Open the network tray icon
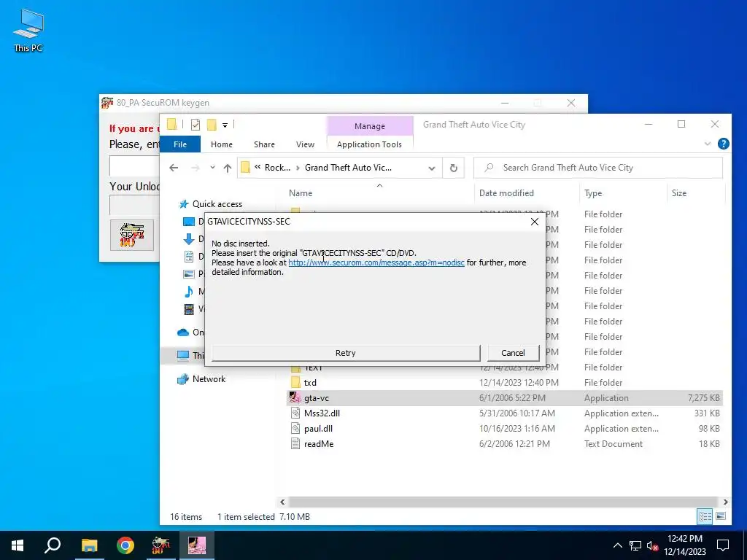 point(635,545)
